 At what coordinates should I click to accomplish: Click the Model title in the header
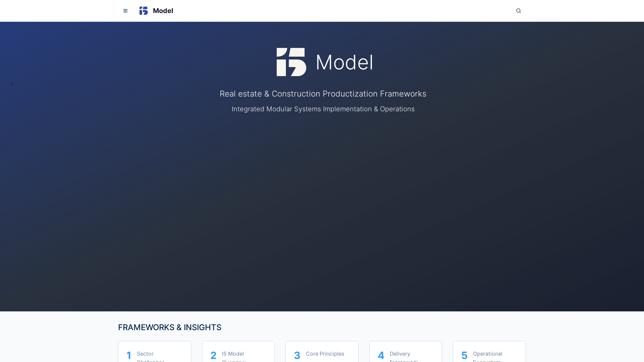click(163, 11)
